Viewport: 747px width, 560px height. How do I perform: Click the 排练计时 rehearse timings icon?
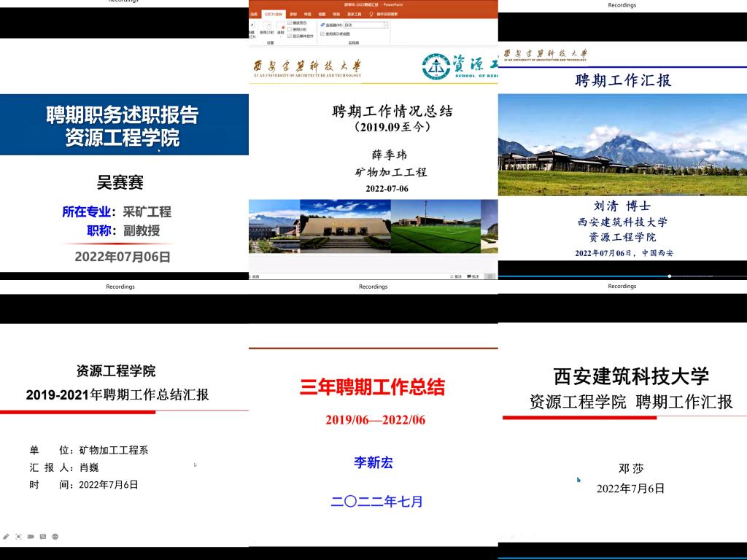click(267, 28)
